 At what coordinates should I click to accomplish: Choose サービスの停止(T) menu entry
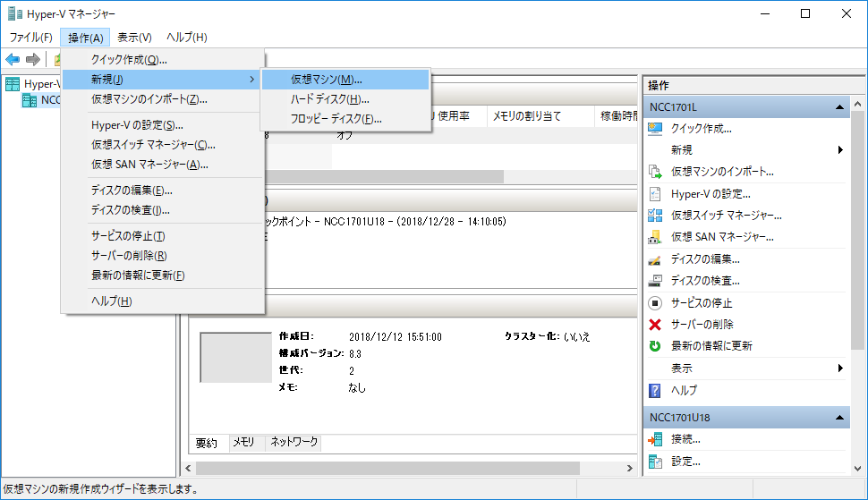(x=162, y=236)
